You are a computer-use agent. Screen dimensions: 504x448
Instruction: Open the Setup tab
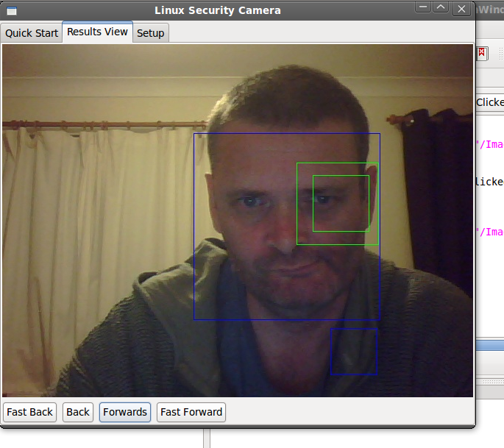click(151, 33)
